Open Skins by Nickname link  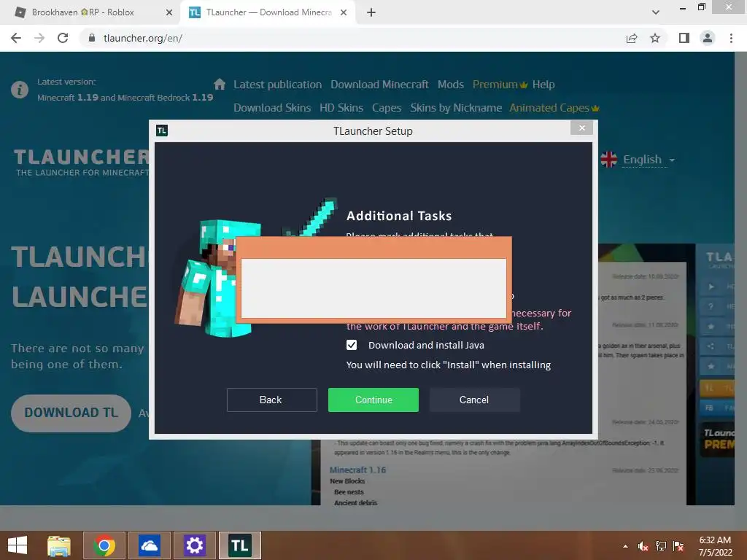[x=456, y=108]
